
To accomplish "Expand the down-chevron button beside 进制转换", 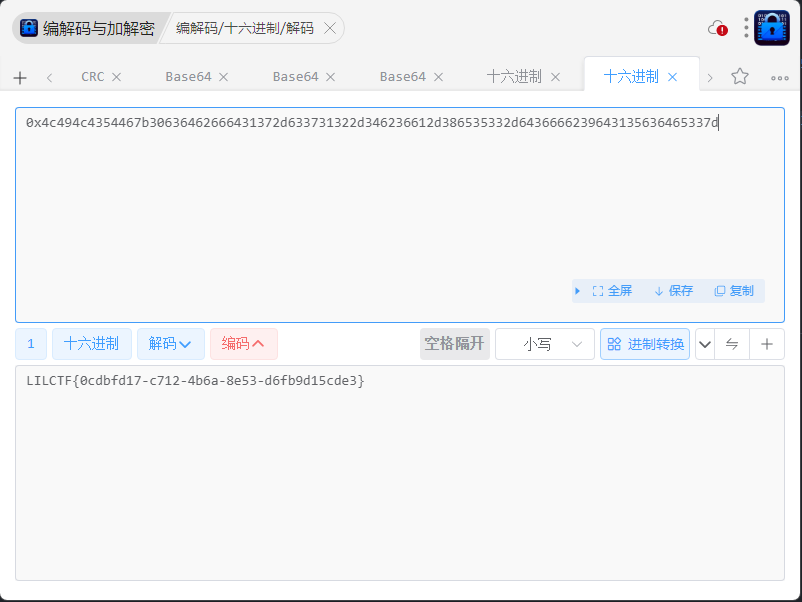I will coord(705,344).
